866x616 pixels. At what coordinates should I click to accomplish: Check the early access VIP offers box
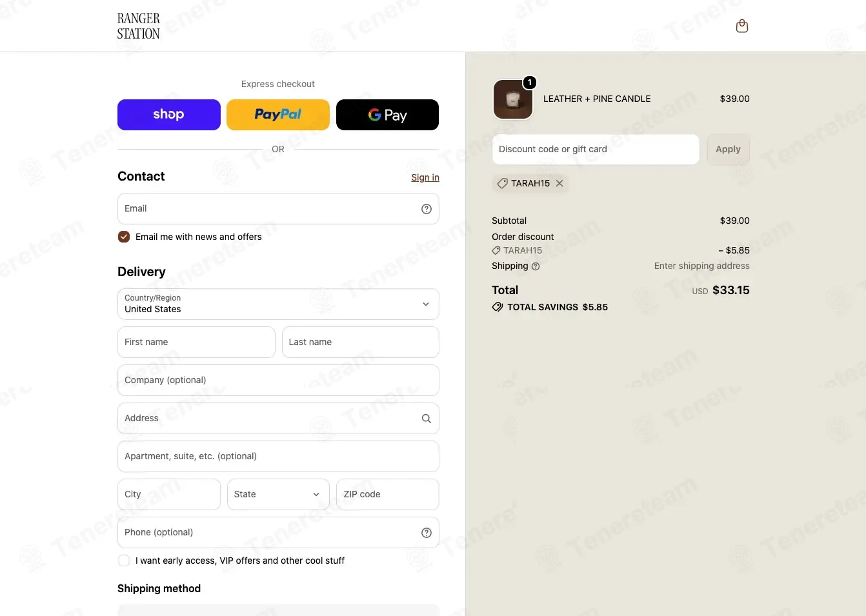click(x=124, y=561)
